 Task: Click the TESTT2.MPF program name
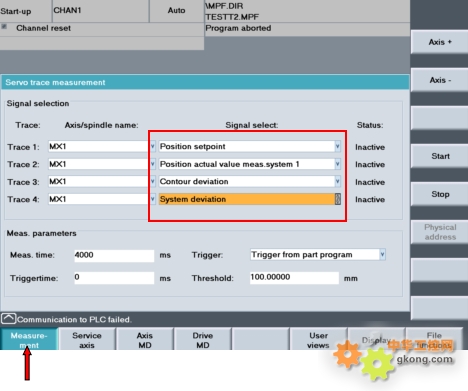(x=232, y=17)
